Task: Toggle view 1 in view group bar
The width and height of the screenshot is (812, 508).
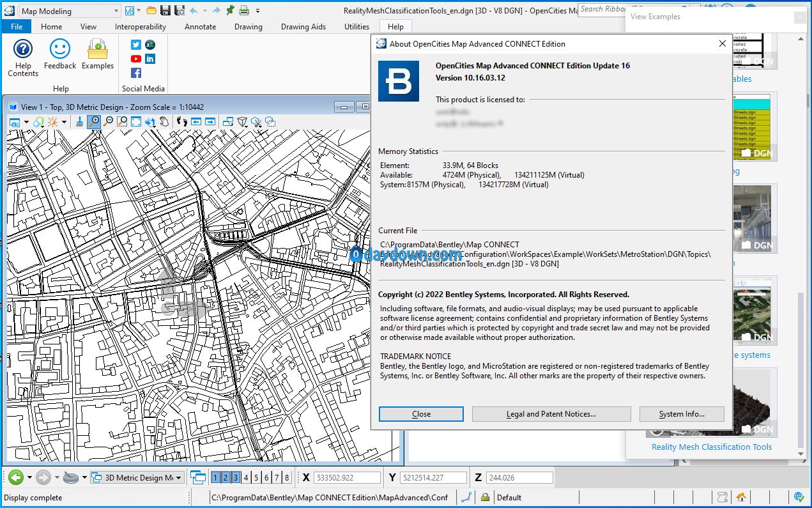Action: pyautogui.click(x=215, y=477)
